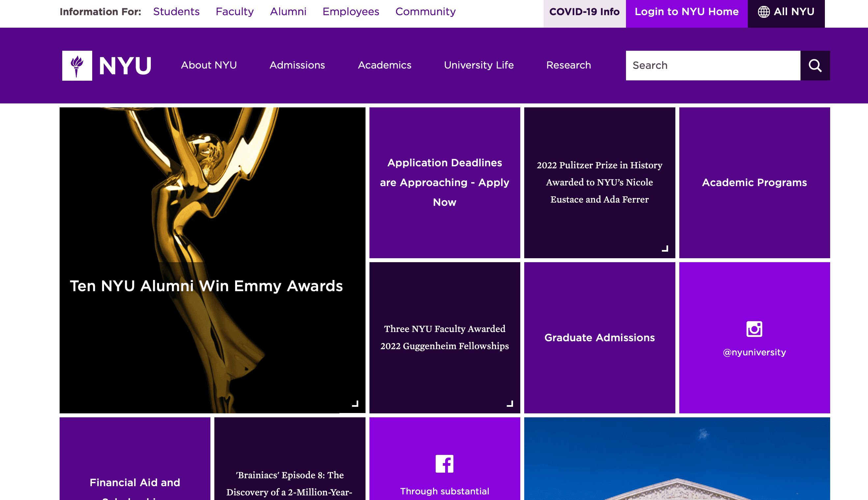This screenshot has height=500, width=868.
Task: Expand the All NYU dropdown
Action: click(x=786, y=14)
